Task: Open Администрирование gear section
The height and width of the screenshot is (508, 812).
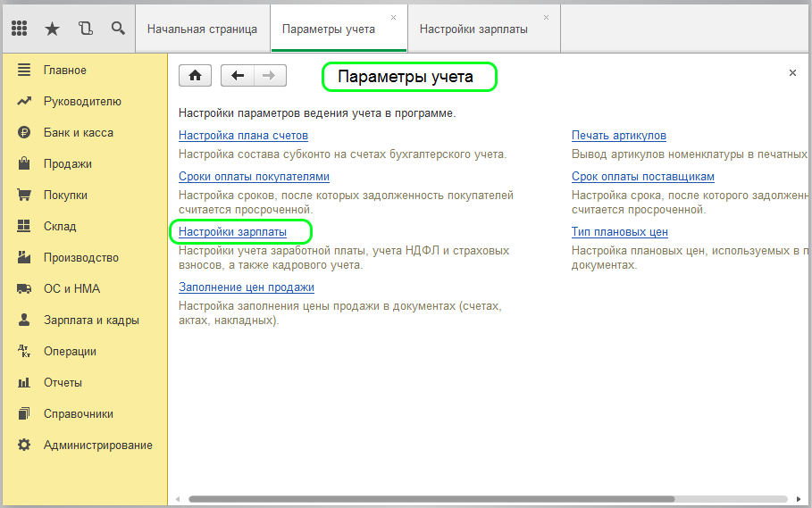Action: point(97,445)
